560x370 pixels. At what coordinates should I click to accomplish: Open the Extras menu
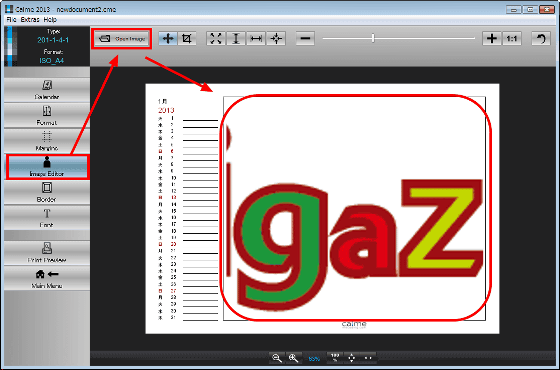(30, 20)
